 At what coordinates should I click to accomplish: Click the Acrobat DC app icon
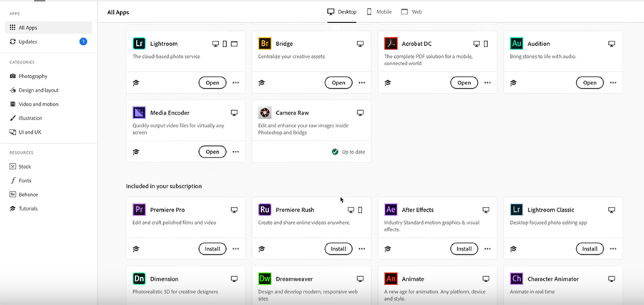(x=391, y=44)
